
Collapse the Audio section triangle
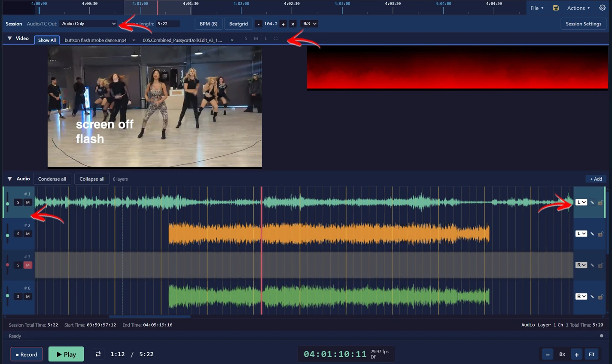click(9, 179)
